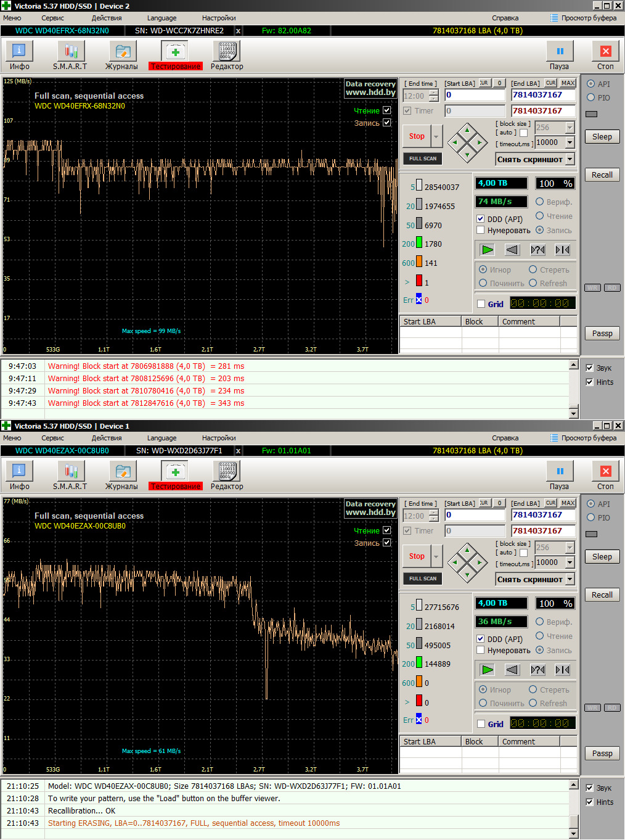Open Журналы in Device 2 window
This screenshot has height=840, width=625.
122,56
